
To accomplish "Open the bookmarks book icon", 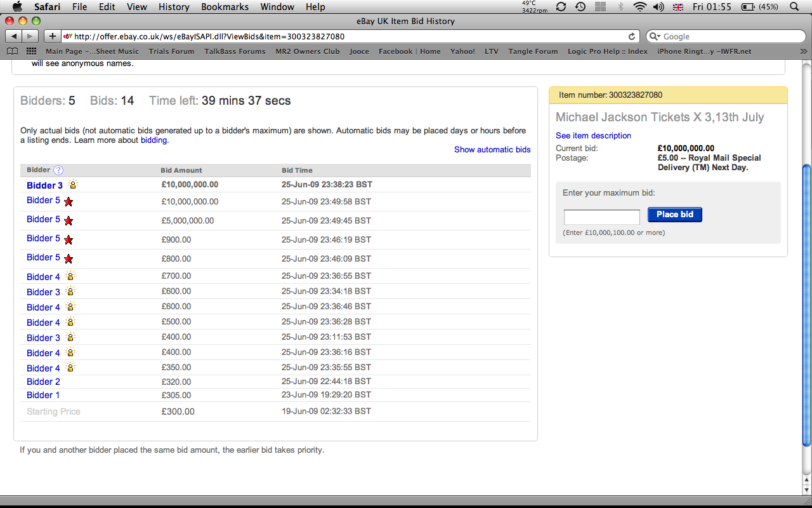I will [x=13, y=51].
